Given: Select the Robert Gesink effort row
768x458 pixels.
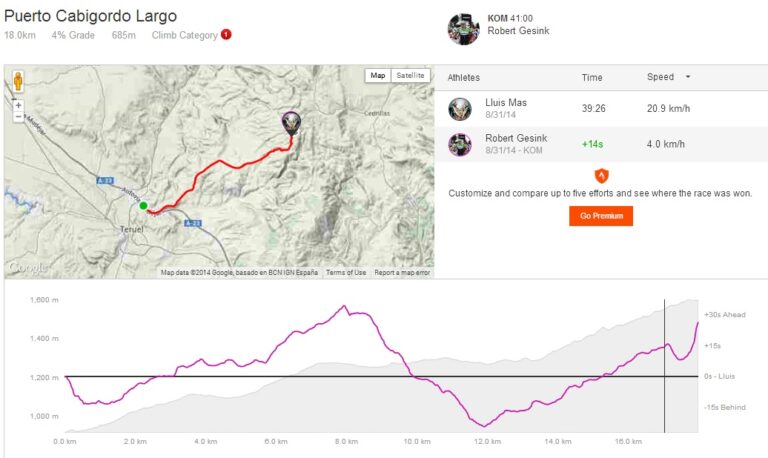Looking at the screenshot, I should pos(600,143).
